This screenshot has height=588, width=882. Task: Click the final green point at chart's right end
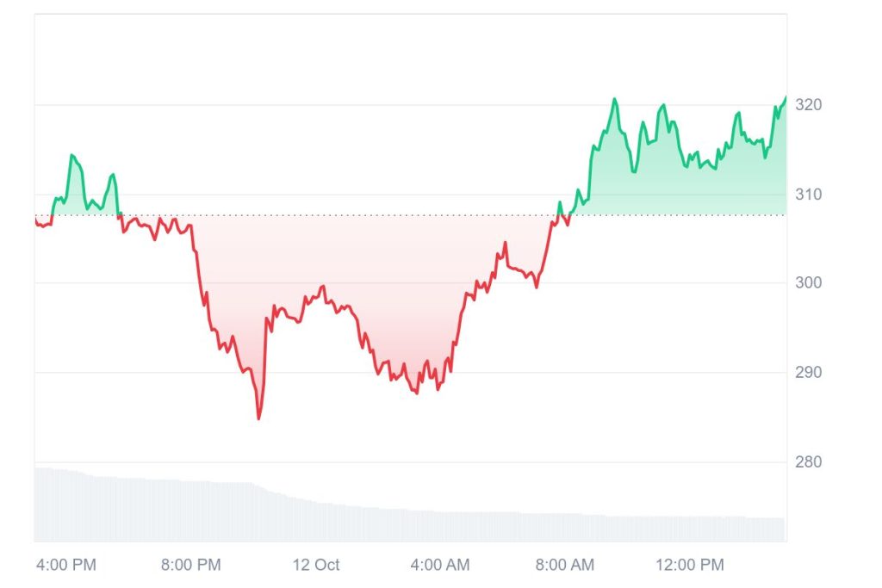tap(785, 97)
